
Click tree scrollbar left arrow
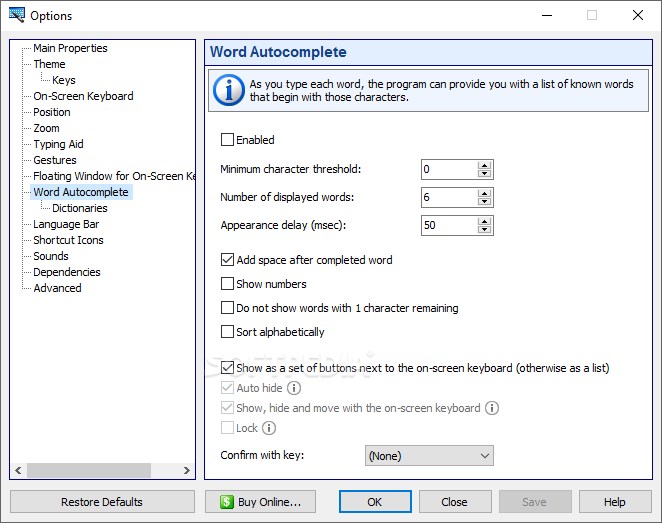click(x=18, y=470)
